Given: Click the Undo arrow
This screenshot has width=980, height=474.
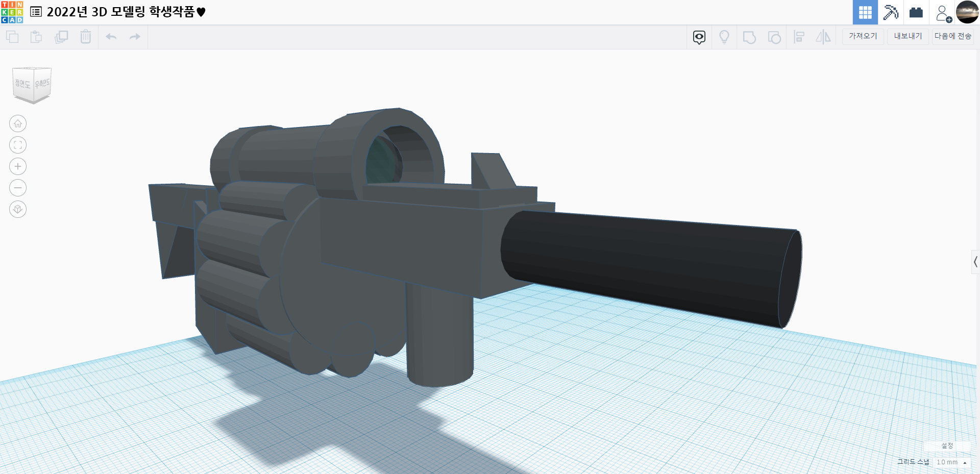Looking at the screenshot, I should coord(111,37).
